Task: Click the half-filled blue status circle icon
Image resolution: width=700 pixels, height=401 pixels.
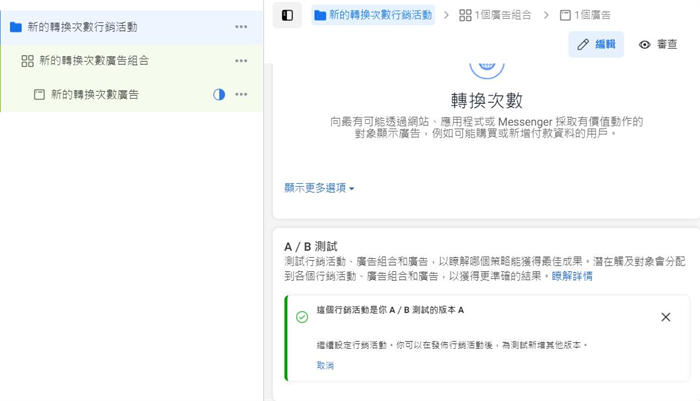Action: (x=219, y=95)
